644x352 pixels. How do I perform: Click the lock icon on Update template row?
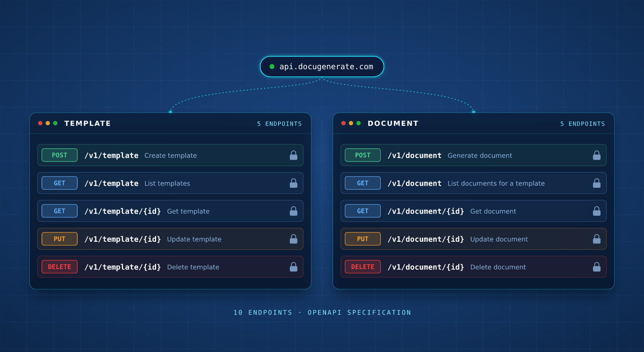click(x=294, y=239)
